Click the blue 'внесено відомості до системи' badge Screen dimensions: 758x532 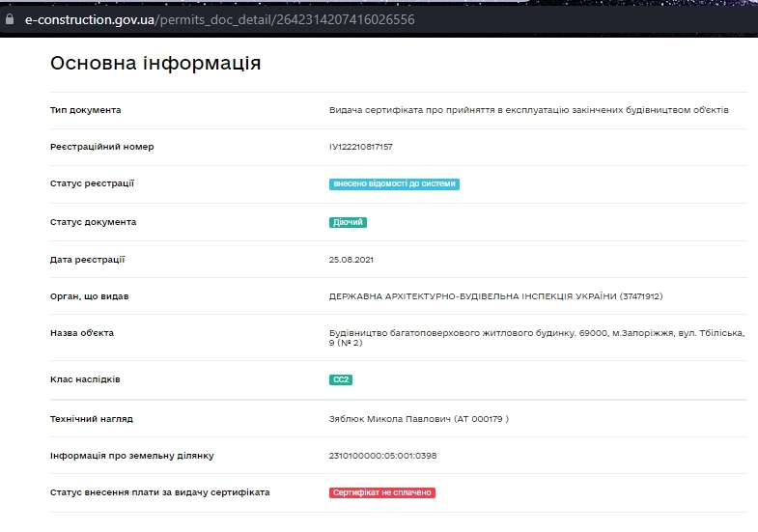[394, 184]
